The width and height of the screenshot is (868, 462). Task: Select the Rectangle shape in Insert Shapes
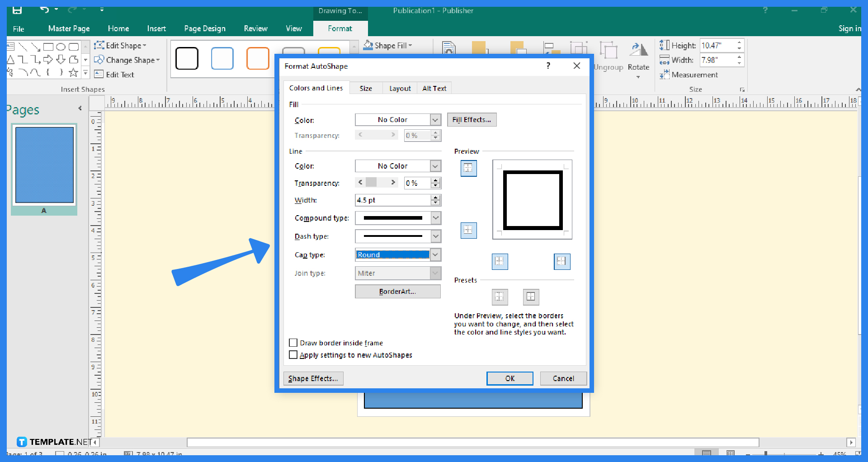click(x=49, y=46)
